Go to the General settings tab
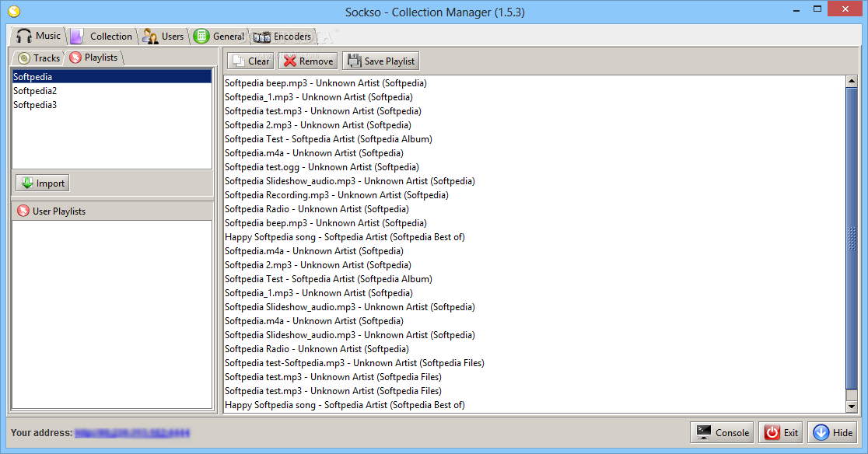868x454 pixels. coord(219,37)
